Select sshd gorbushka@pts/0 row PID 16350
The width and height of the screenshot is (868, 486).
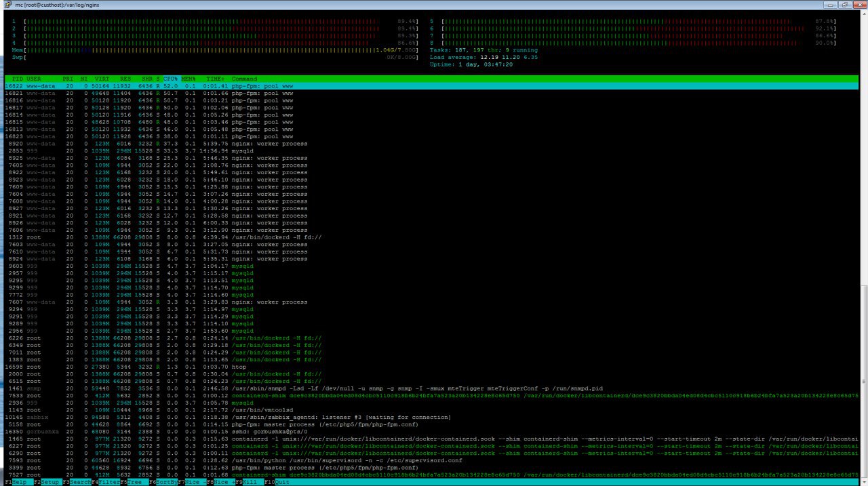[431, 432]
